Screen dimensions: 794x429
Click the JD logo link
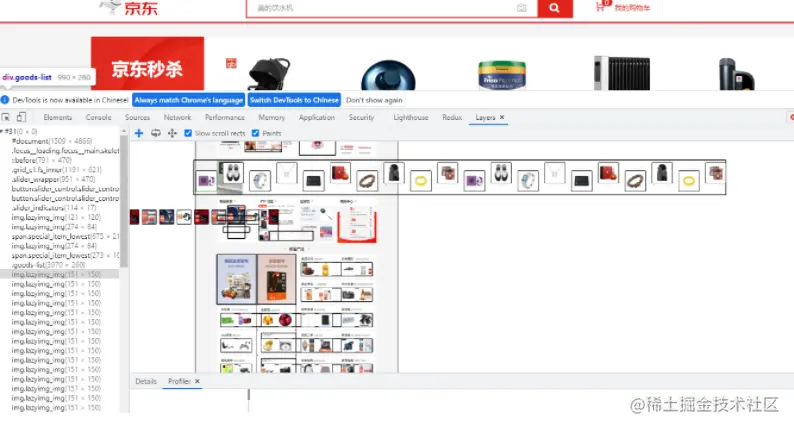click(x=129, y=8)
